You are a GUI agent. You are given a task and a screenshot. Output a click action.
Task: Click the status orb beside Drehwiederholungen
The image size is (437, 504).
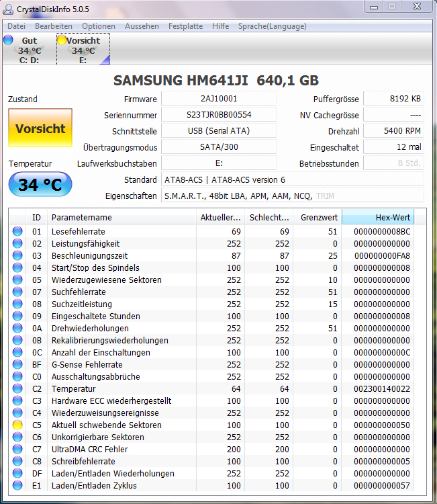pyautogui.click(x=17, y=328)
